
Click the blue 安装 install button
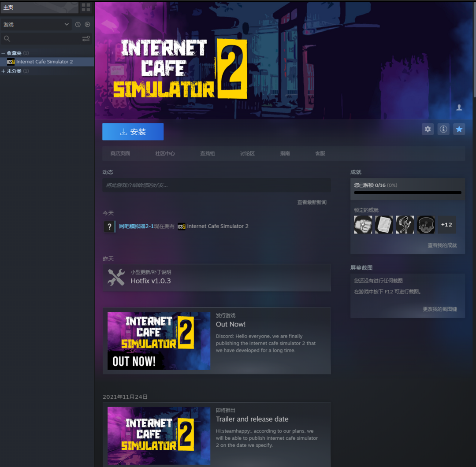tap(133, 132)
